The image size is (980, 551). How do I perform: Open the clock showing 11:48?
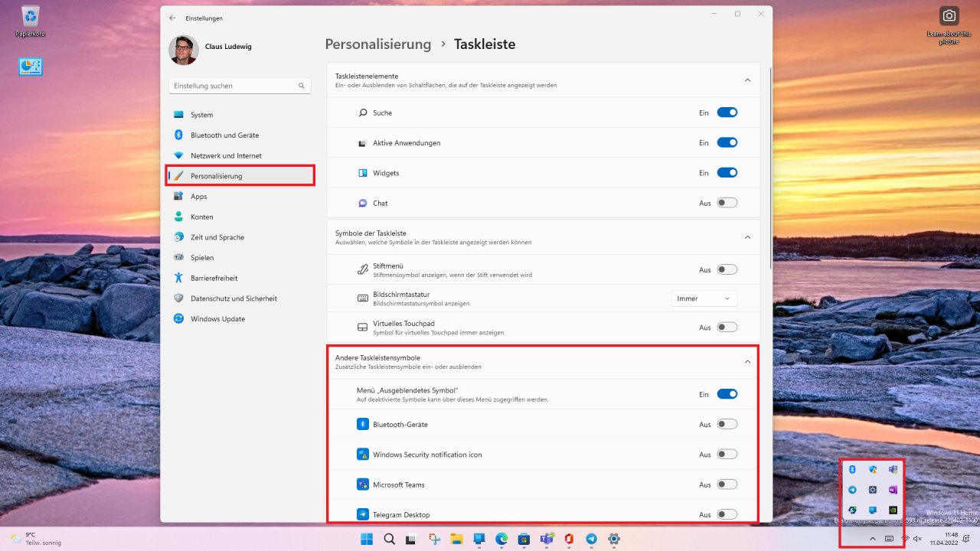tap(944, 539)
